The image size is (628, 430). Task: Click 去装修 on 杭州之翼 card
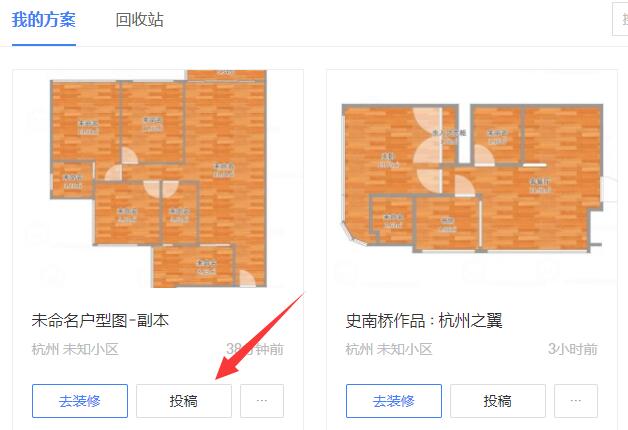tap(394, 401)
